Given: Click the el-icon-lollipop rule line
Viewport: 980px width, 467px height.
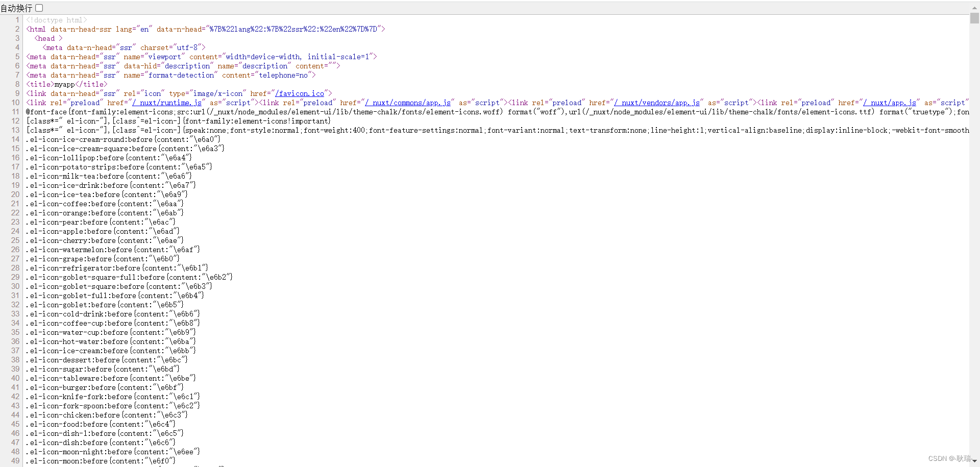Looking at the screenshot, I should [109, 158].
